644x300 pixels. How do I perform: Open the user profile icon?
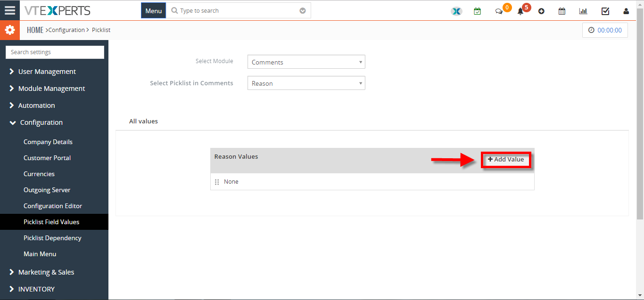[626, 11]
